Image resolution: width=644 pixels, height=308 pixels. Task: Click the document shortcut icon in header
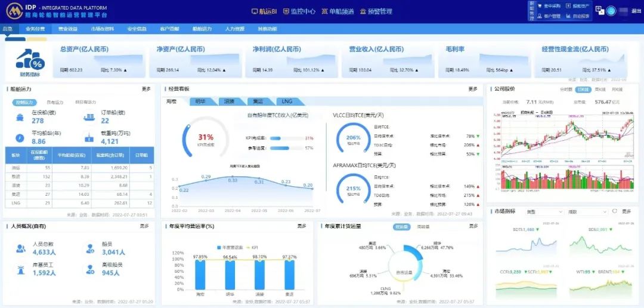click(568, 6)
